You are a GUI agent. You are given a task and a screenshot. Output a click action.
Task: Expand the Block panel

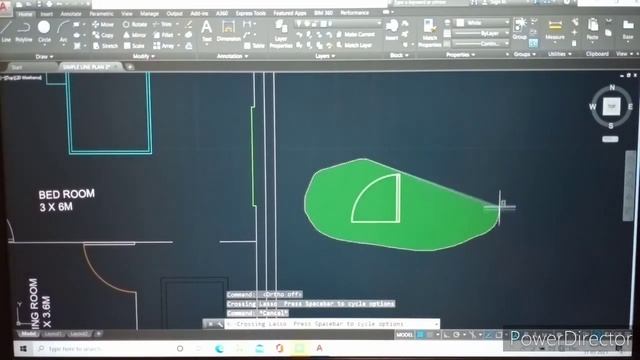[399, 55]
